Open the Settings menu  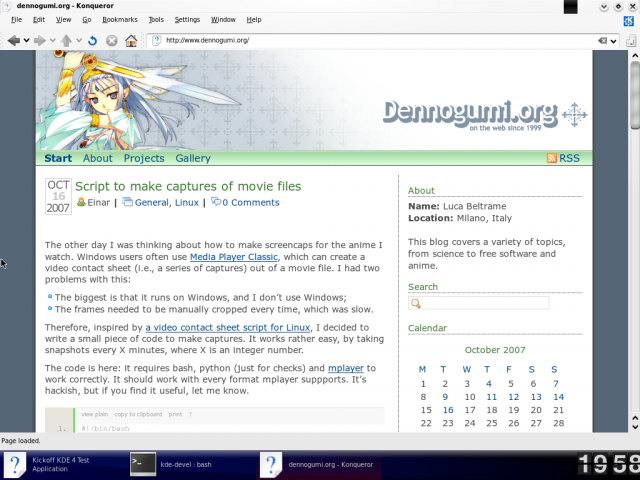point(187,19)
